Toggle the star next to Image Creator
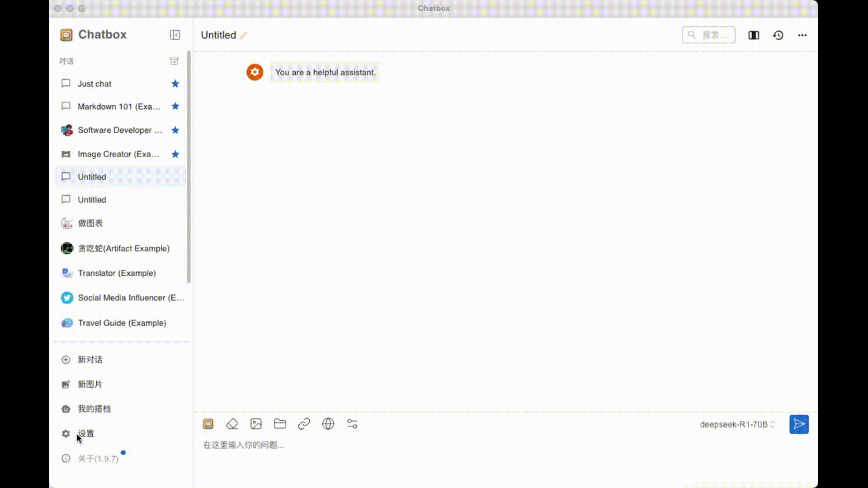The width and height of the screenshot is (868, 488). 175,154
